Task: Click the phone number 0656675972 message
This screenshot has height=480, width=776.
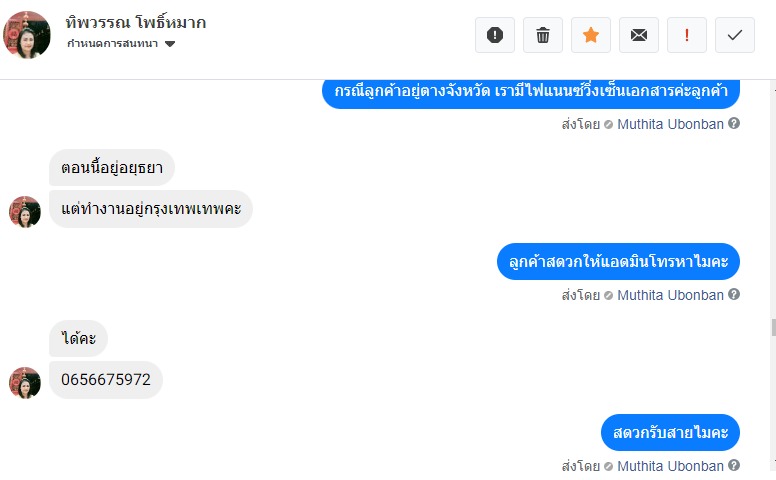Action: tap(106, 380)
